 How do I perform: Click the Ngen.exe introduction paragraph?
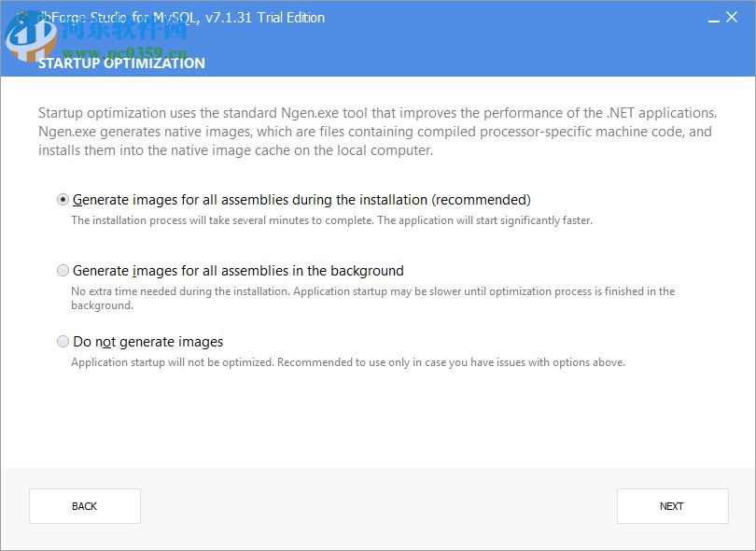pos(376,132)
